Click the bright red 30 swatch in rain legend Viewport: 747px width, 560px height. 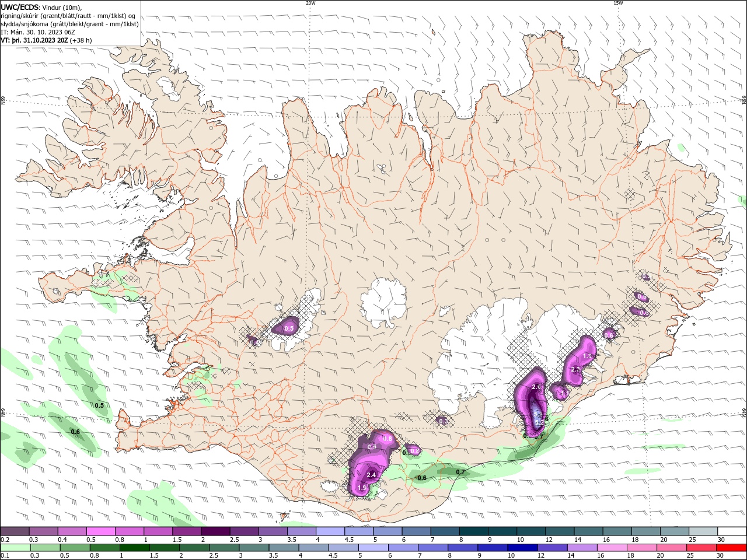[x=732, y=548]
